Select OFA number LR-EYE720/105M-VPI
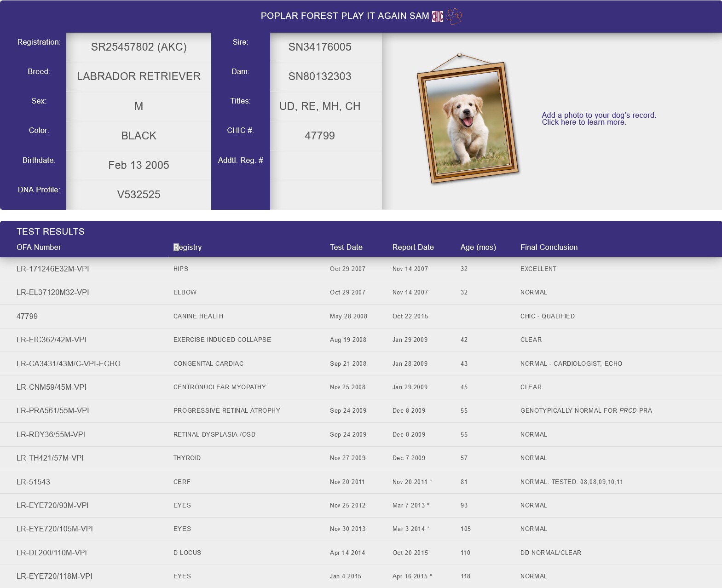This screenshot has width=722, height=588. pyautogui.click(x=55, y=529)
